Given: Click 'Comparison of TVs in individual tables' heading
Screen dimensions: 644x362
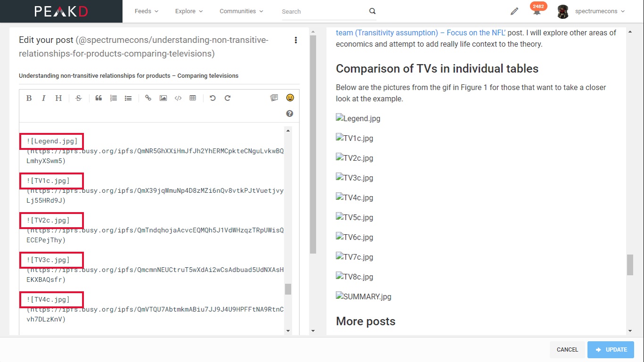Looking at the screenshot, I should pos(437,69).
